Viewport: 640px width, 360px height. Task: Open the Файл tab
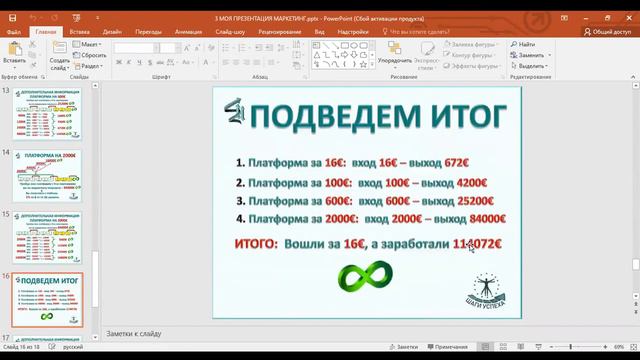coord(13,32)
